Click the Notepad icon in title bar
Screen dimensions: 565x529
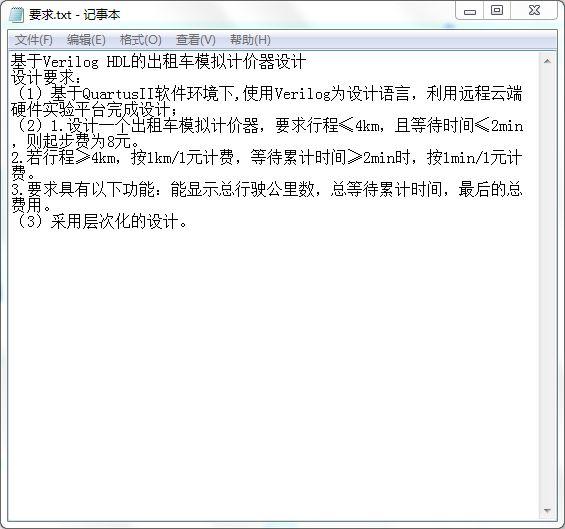[x=16, y=15]
